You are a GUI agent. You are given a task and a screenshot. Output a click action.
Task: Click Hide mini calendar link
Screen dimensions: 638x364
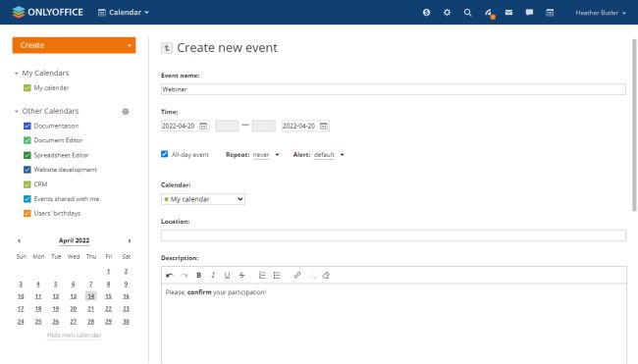point(74,336)
